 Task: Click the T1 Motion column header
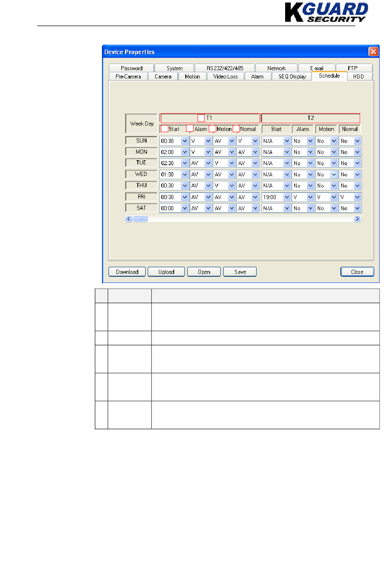(224, 129)
